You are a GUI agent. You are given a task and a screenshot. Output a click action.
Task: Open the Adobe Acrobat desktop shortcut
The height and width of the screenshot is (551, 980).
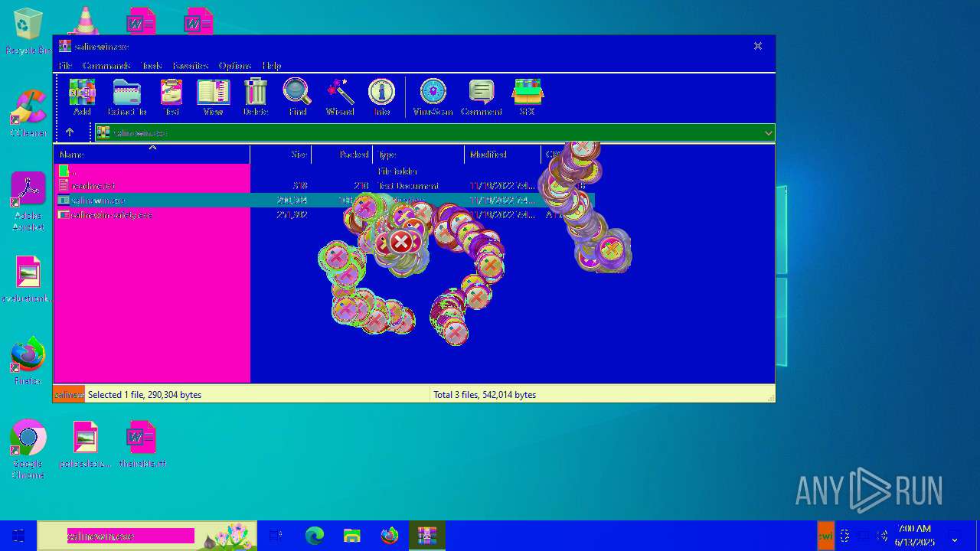pos(28,201)
